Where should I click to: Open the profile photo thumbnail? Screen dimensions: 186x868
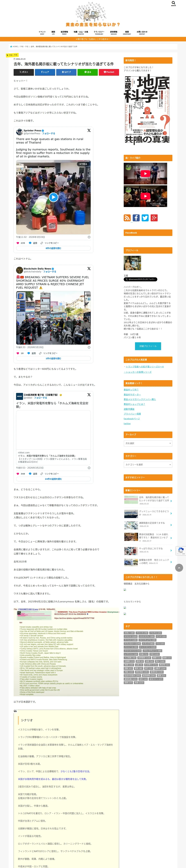coord(132,263)
